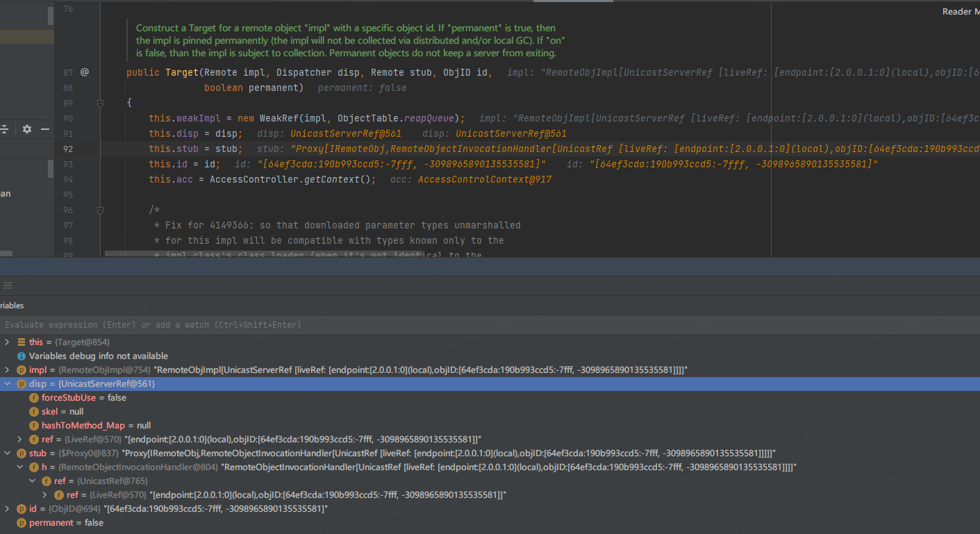Collapse the 'ref = {UnicastRef@765}' node

[x=33, y=481]
